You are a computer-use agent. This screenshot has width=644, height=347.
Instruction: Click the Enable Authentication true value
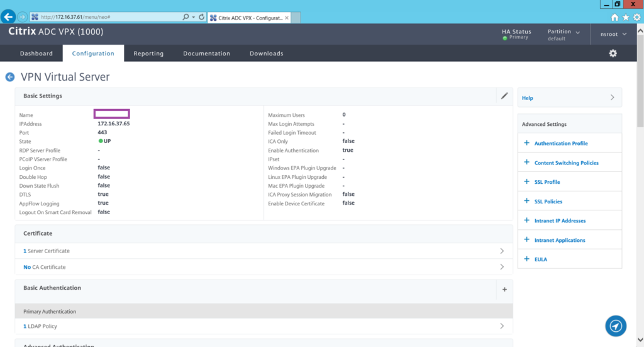click(347, 150)
